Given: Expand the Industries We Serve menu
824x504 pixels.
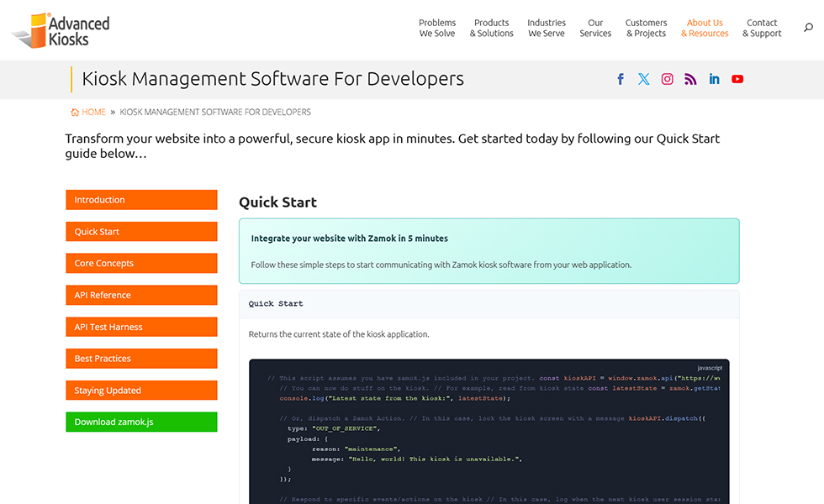Looking at the screenshot, I should [547, 29].
